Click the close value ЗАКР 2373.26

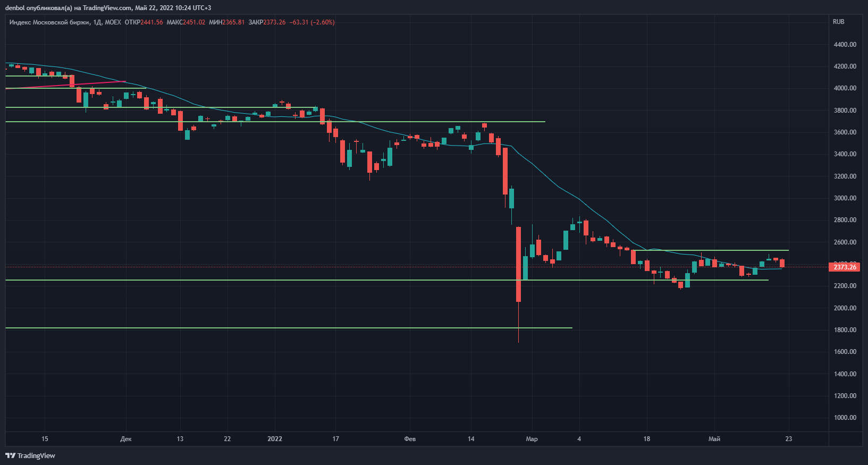[x=267, y=22]
